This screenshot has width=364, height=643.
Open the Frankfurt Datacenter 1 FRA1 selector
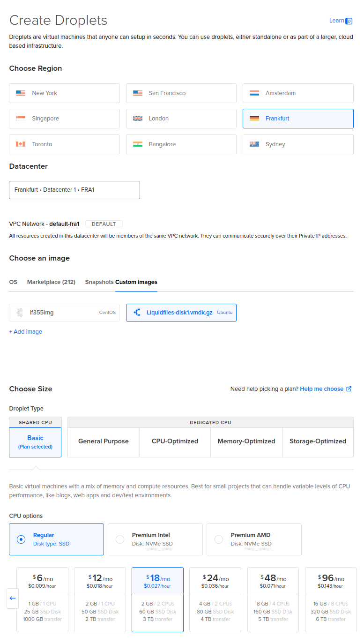(74, 190)
